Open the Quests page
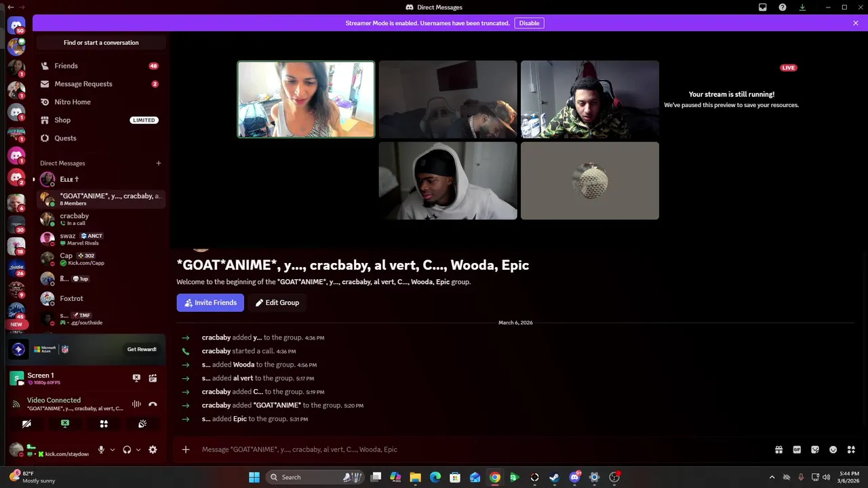Image resolution: width=868 pixels, height=488 pixels. pos(100,138)
